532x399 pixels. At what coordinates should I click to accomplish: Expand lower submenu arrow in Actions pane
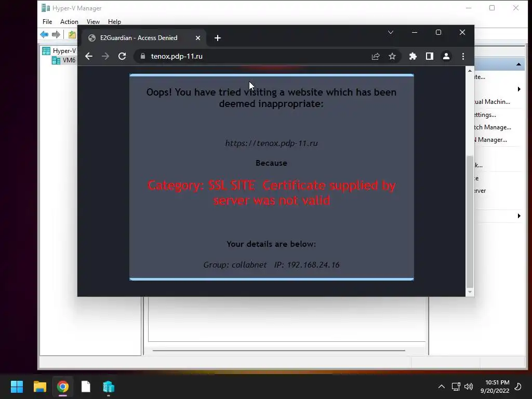tap(519, 216)
